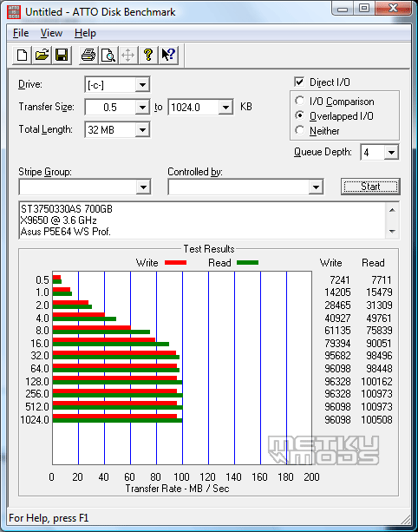Click in the drive description text box
Viewport: 418px width, 532px height.
202,220
